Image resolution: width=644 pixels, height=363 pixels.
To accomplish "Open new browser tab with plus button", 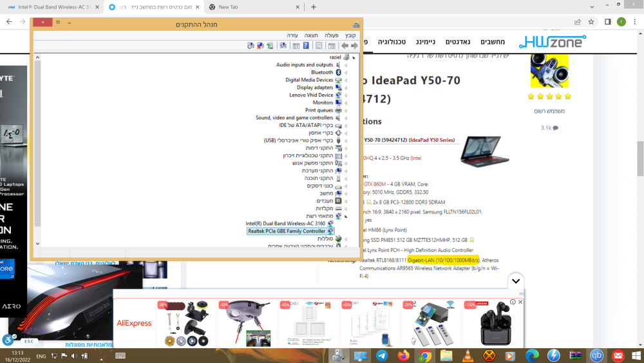I will 314,7.
